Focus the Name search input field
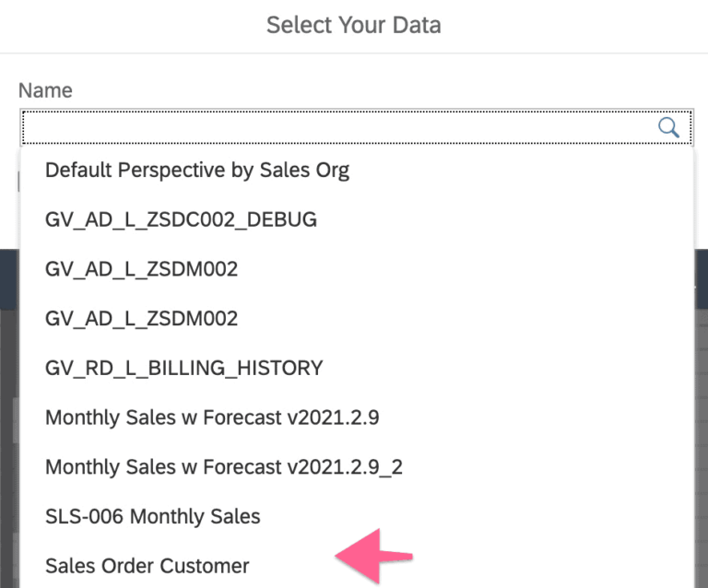The height and width of the screenshot is (588, 708). (x=332, y=127)
